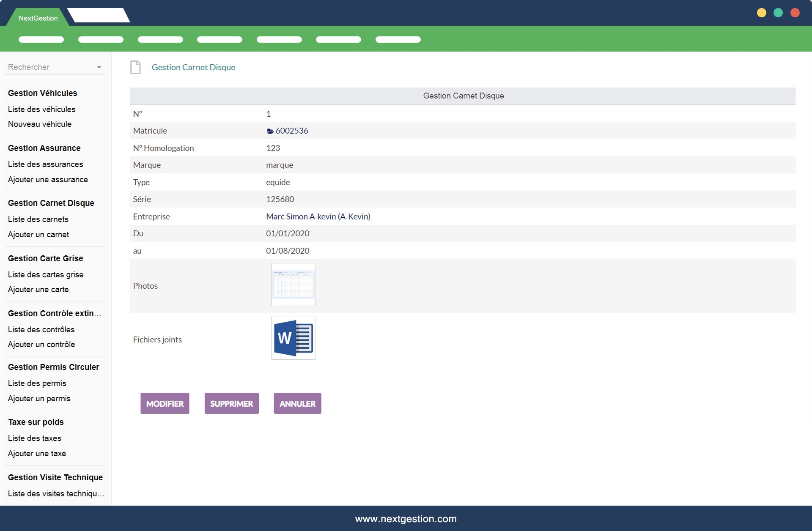Click the teal circle in the window controls
The width and height of the screenshot is (812, 531).
778,13
